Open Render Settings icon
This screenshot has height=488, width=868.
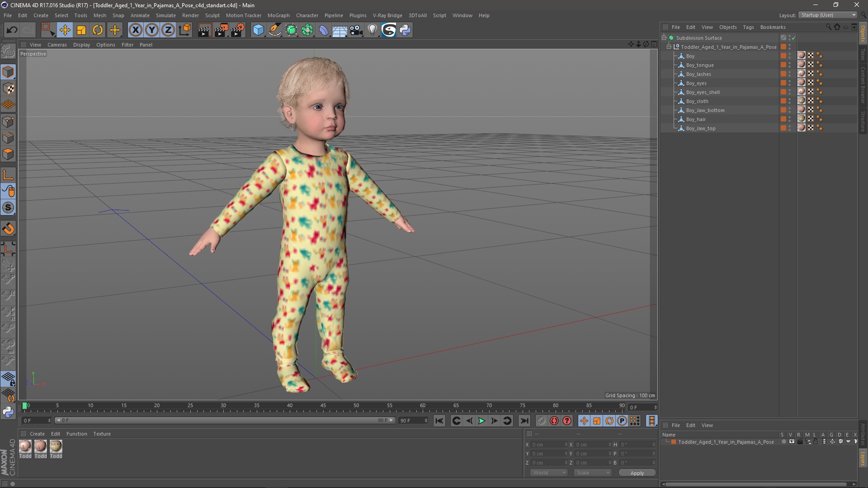point(238,30)
